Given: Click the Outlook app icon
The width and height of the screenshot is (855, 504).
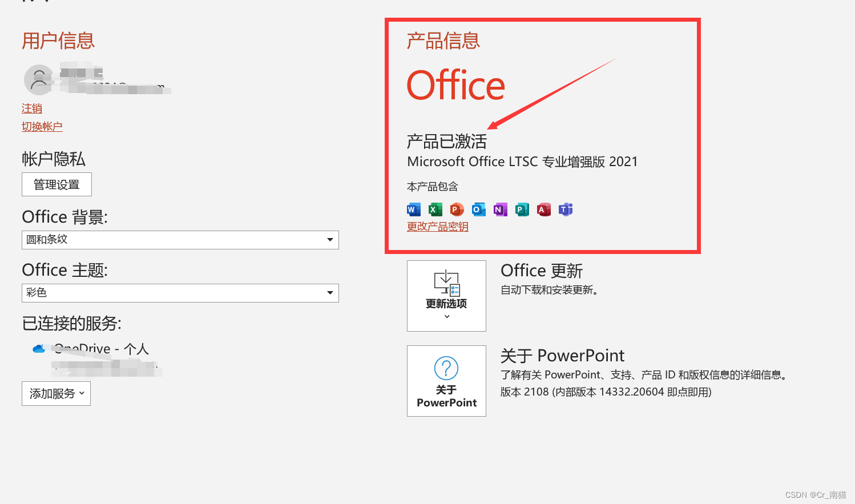Looking at the screenshot, I should [479, 209].
